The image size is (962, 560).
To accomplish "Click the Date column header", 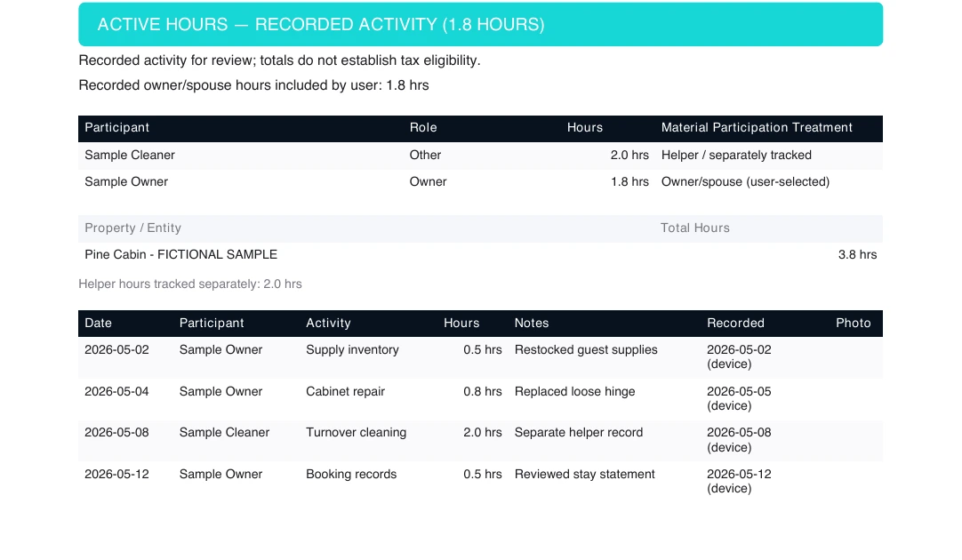I will tap(98, 324).
